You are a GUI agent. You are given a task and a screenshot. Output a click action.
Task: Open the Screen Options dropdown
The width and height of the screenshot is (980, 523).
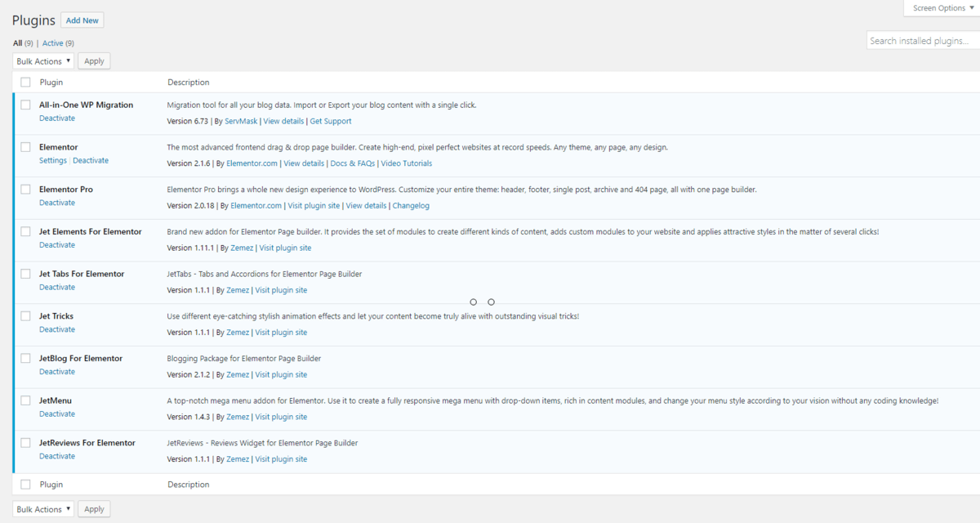[942, 8]
